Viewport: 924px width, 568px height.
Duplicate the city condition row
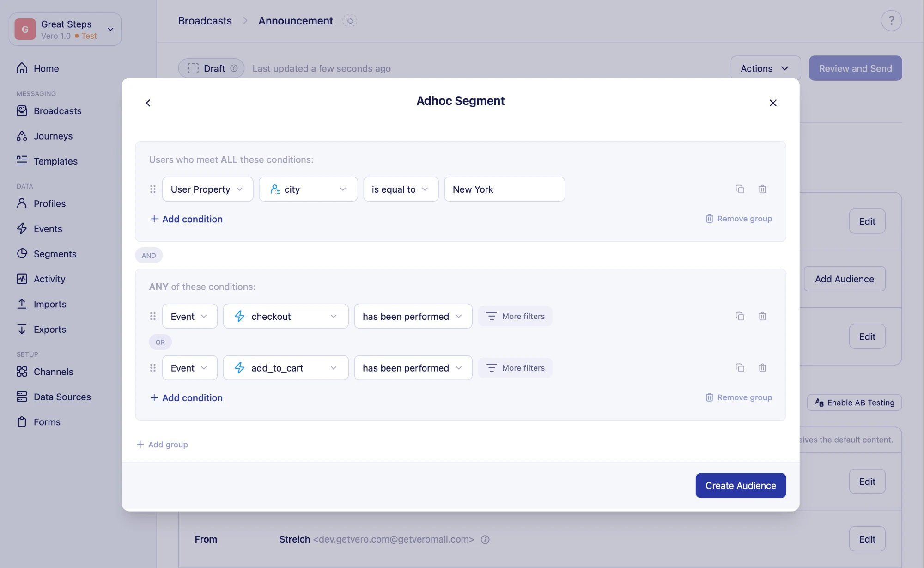point(740,189)
